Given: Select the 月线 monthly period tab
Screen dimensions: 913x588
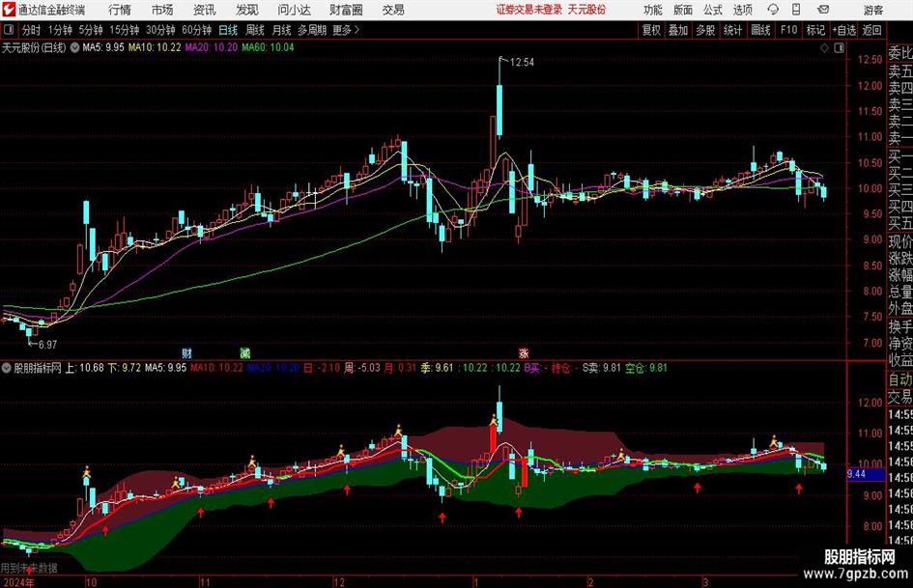Looking at the screenshot, I should click(x=281, y=30).
